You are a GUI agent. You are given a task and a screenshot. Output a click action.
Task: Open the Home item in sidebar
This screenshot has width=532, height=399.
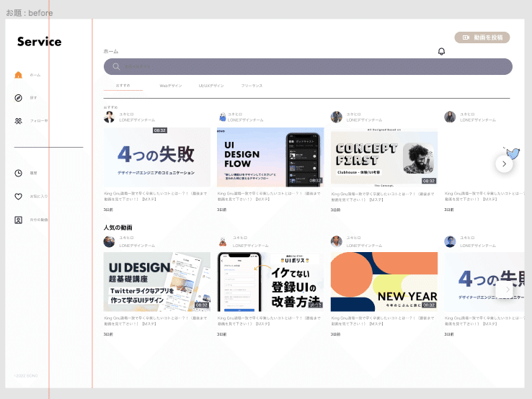coord(27,75)
